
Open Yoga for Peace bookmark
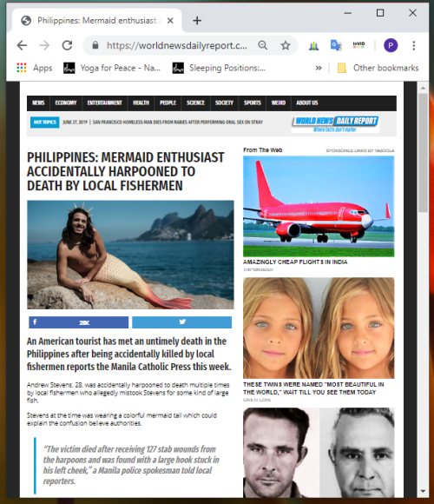tap(112, 68)
